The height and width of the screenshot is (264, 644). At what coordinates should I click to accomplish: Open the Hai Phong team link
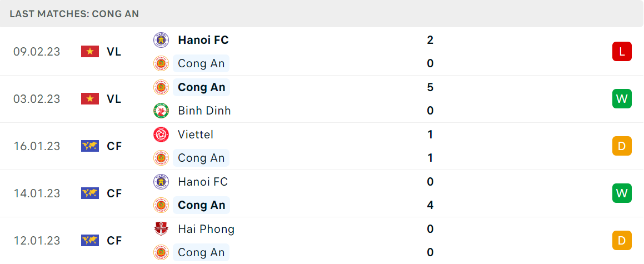[x=206, y=228]
